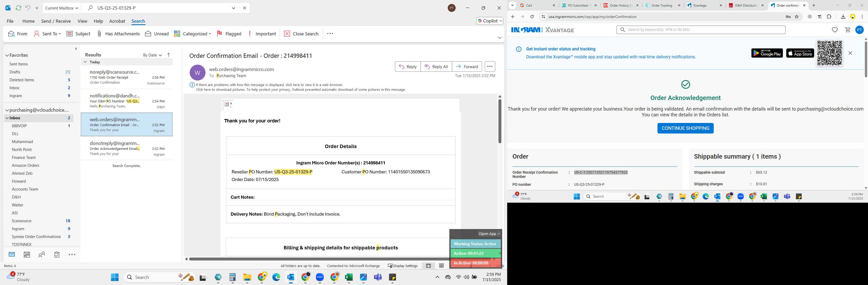Forward the order confirmation email
The width and height of the screenshot is (868, 285).
[467, 66]
